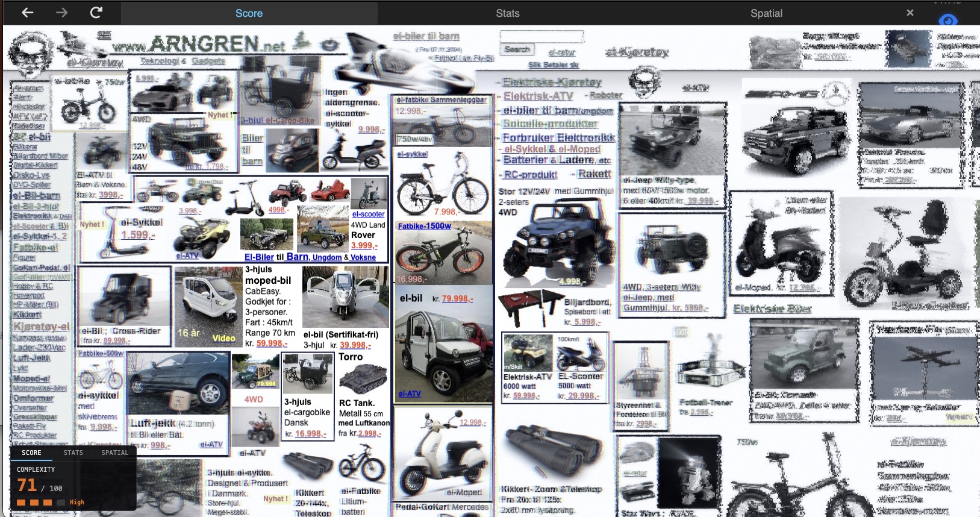980x517 pixels.
Task: Click the Fatbike-1500w heading link
Action: coord(425,226)
